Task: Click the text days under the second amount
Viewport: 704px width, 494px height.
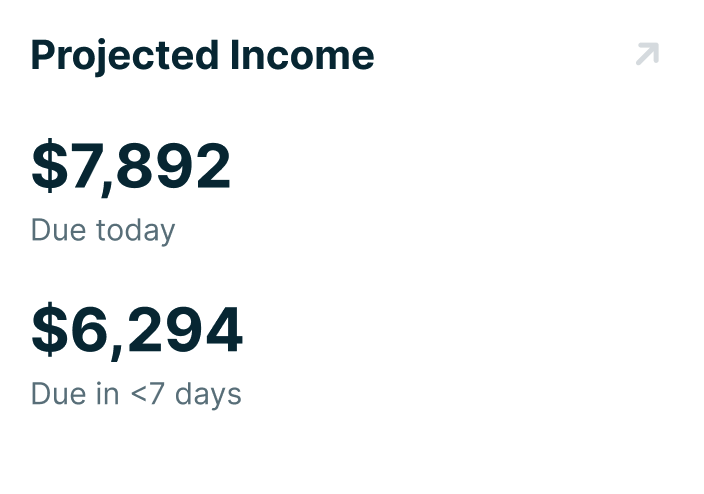Action: pos(208,394)
